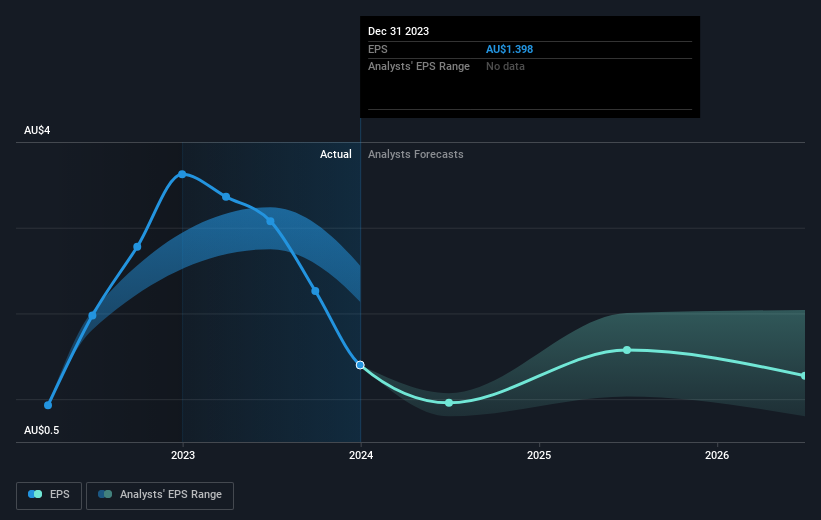Click the 2026 x-axis label
This screenshot has width=821, height=520.
click(x=717, y=455)
